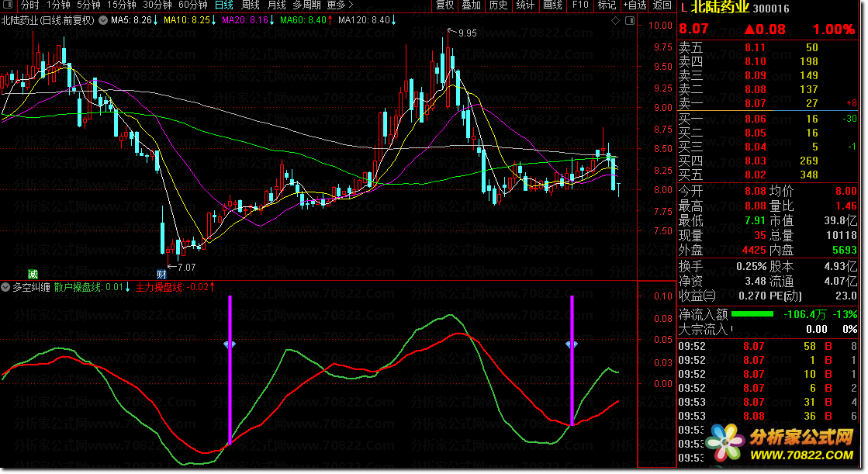Click the 北陆药业 stock name header
This screenshot has width=868, height=474.
click(720, 8)
